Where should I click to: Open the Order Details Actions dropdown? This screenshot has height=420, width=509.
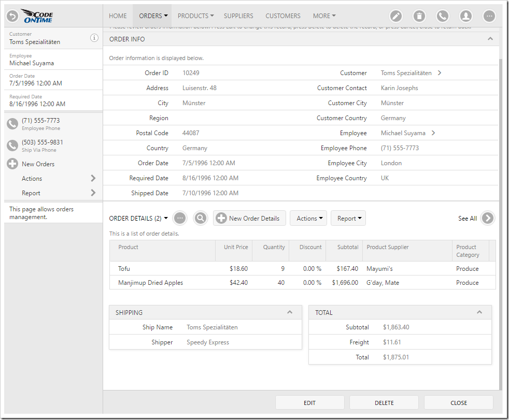tap(308, 218)
